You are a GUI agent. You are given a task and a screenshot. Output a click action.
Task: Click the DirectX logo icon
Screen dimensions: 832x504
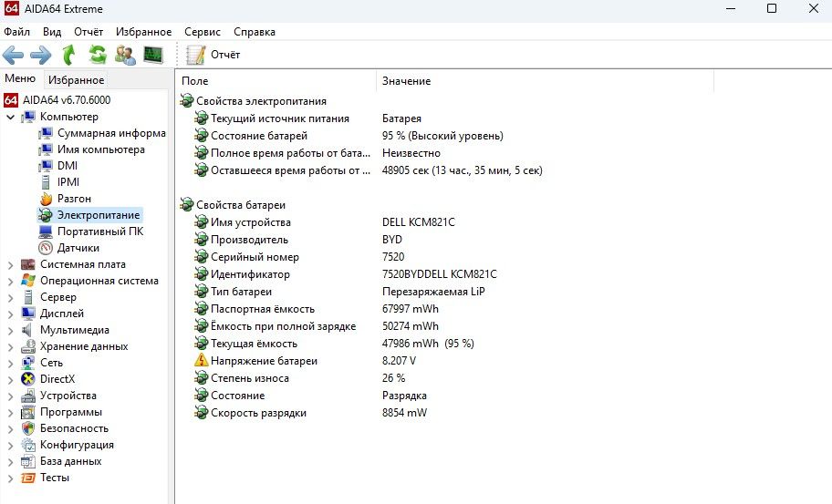point(28,379)
